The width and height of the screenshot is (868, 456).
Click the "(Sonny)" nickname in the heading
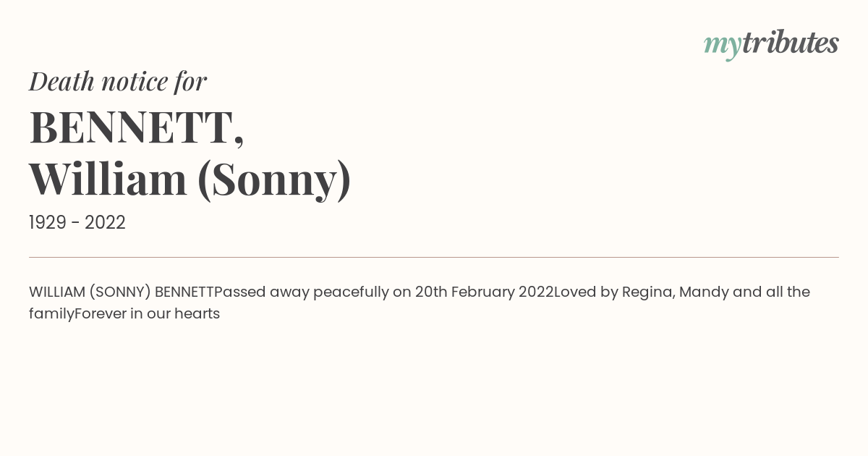(x=274, y=179)
